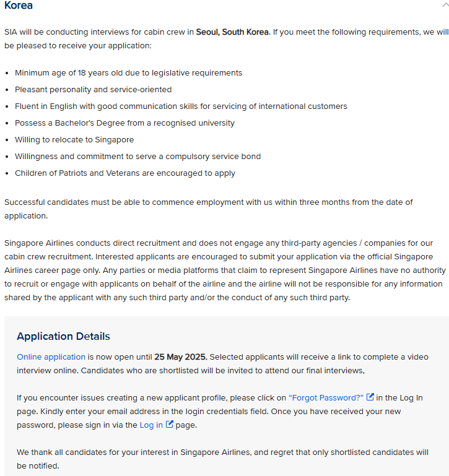The width and height of the screenshot is (449, 476).
Task: Click the Bachelor's Degree requirement bullet
Action: pos(124,123)
